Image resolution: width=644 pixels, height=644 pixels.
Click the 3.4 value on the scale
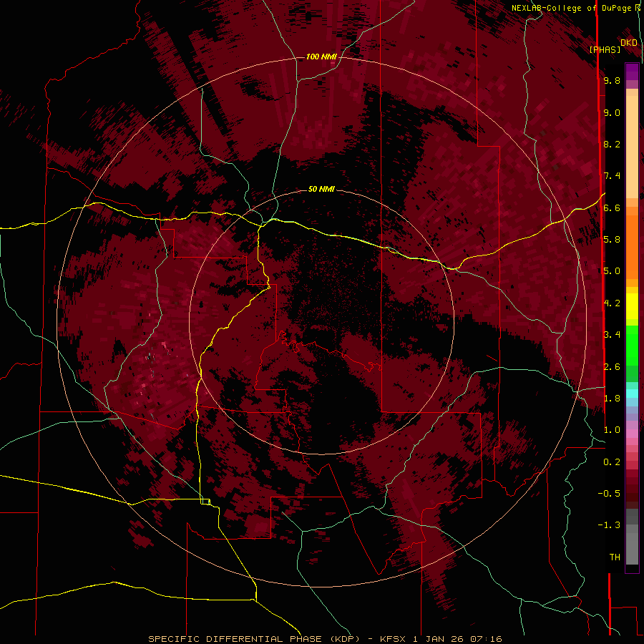[612, 335]
